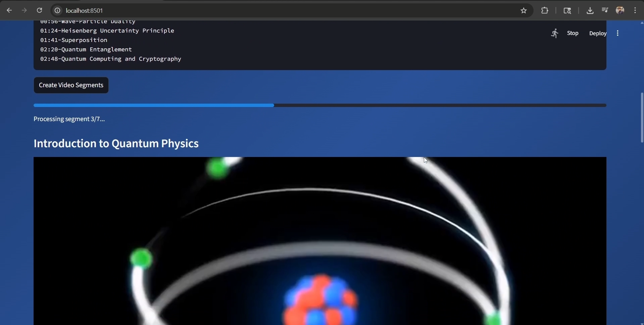644x325 pixels.
Task: Click 'Introduction to Quantum Physics' heading
Action: (116, 144)
